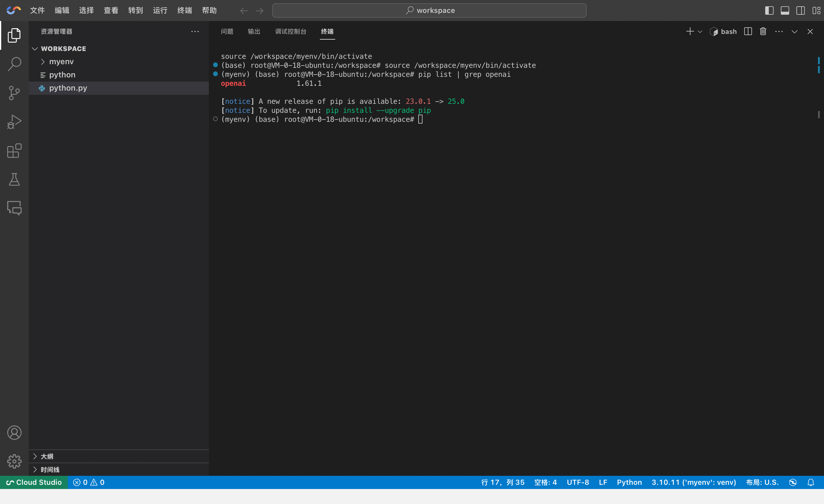Viewport: 824px width, 504px height.
Task: Go forward with the right arrow
Action: (260, 11)
